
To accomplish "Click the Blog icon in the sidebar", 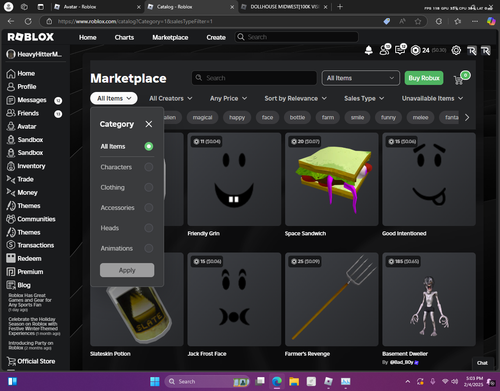I will (x=11, y=285).
